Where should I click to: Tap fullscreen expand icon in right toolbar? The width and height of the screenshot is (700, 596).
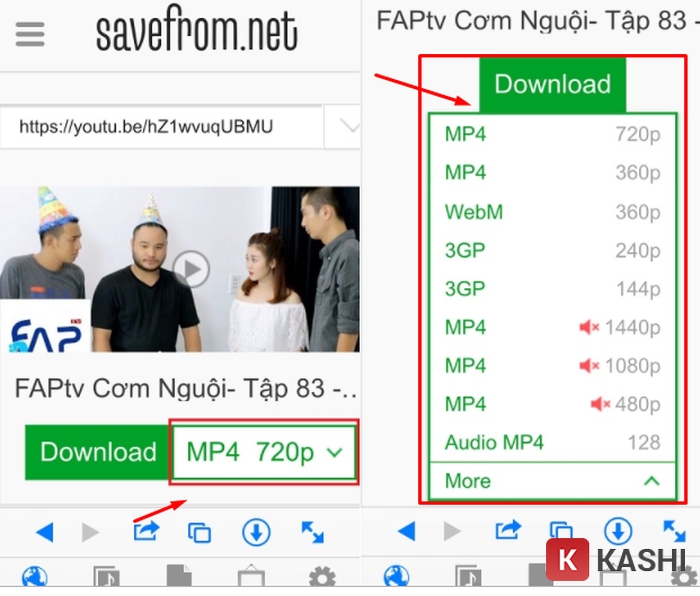tap(674, 531)
